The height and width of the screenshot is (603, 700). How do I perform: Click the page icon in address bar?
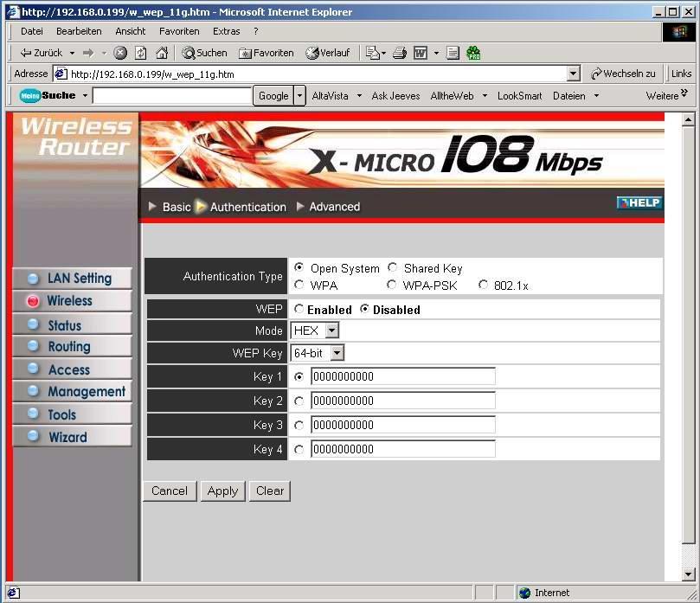[61, 74]
